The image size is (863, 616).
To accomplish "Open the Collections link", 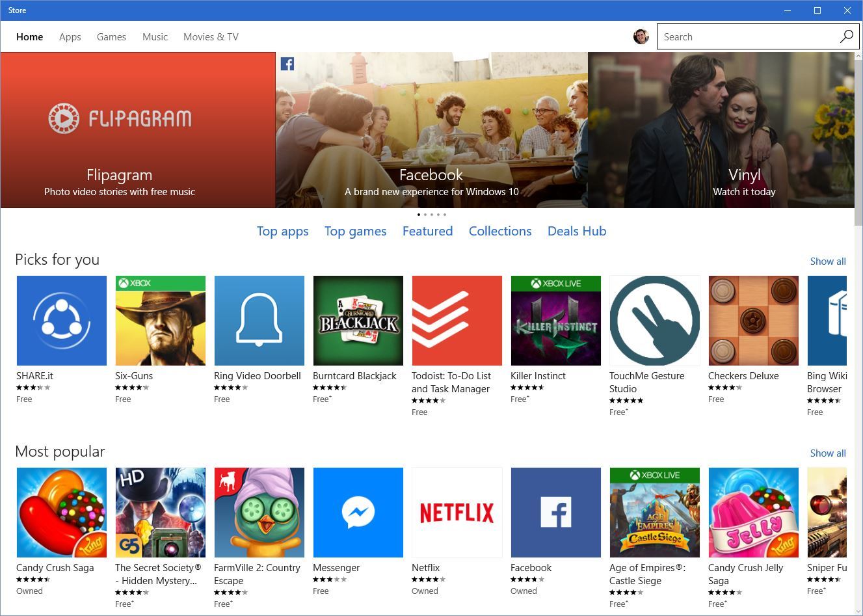I will [x=500, y=231].
